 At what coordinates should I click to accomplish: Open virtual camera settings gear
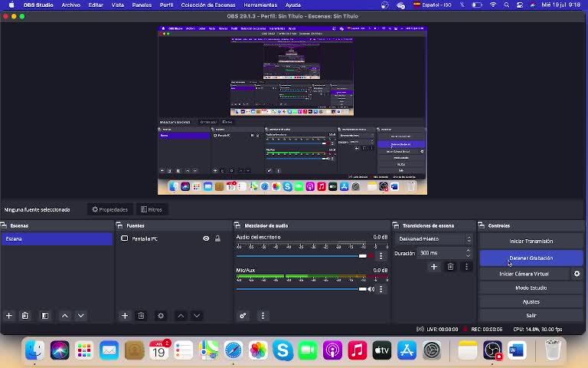(577, 274)
